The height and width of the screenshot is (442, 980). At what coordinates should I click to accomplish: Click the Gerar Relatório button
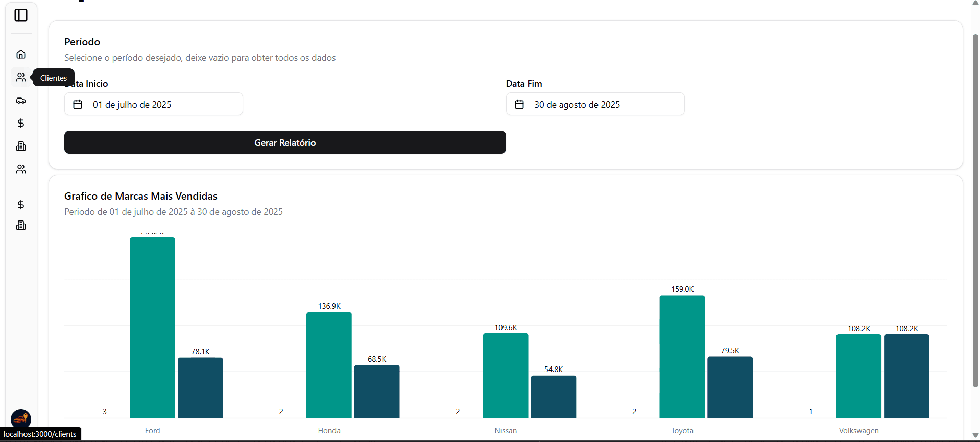[285, 142]
